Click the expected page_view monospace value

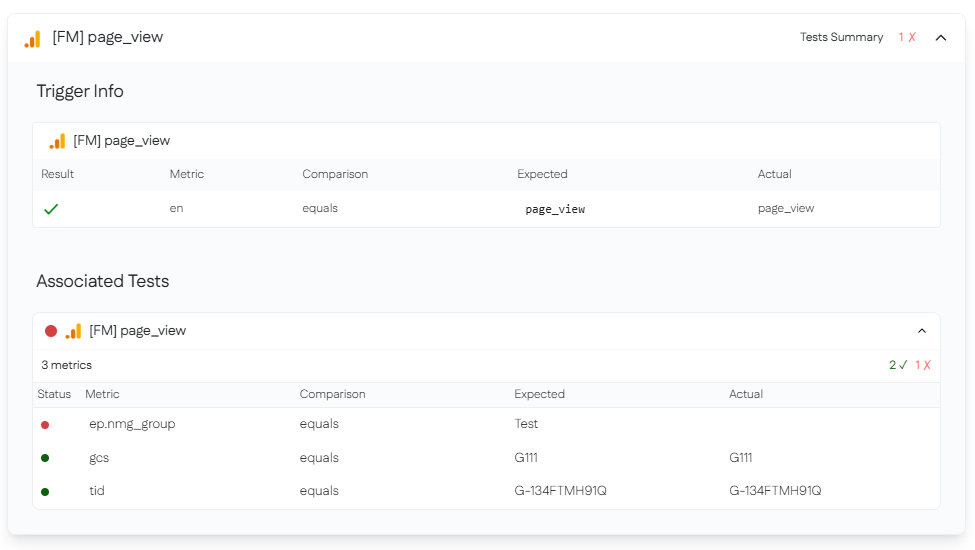555,209
